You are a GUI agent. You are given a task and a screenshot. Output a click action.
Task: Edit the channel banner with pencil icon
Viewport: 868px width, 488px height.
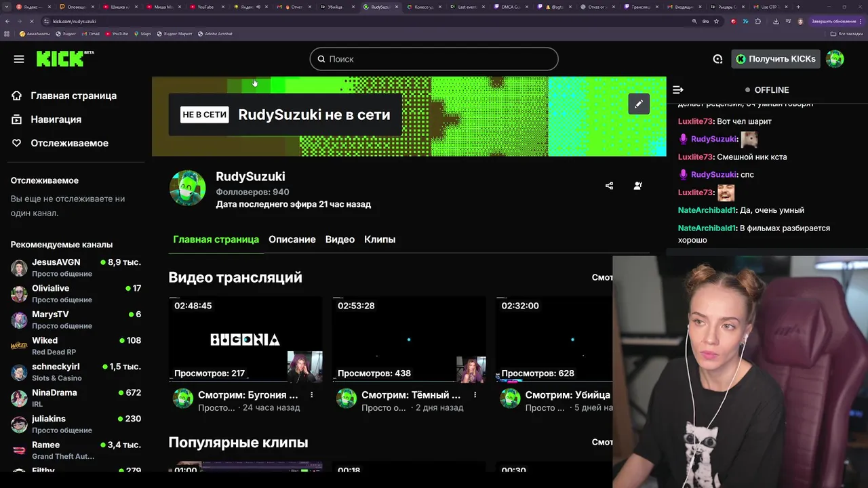coord(639,104)
